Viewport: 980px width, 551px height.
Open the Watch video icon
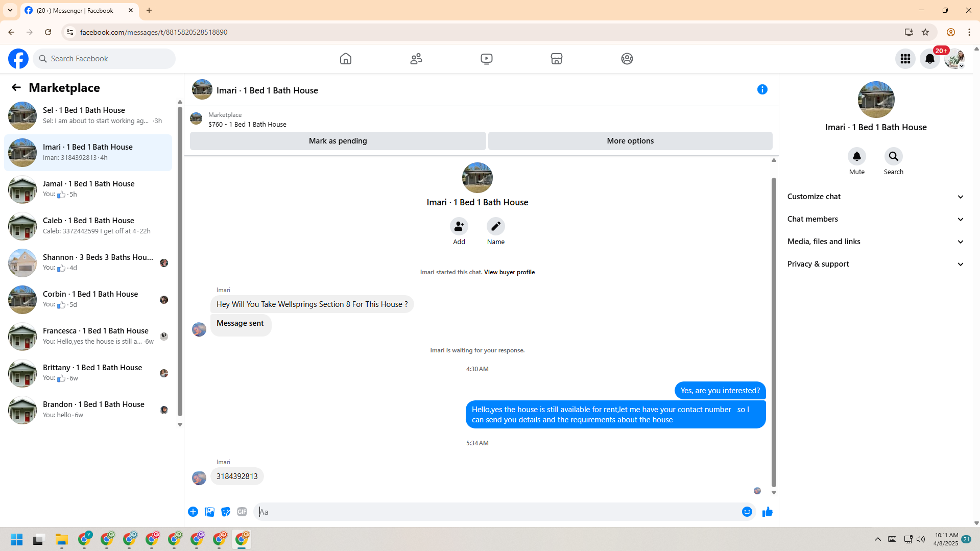click(487, 59)
